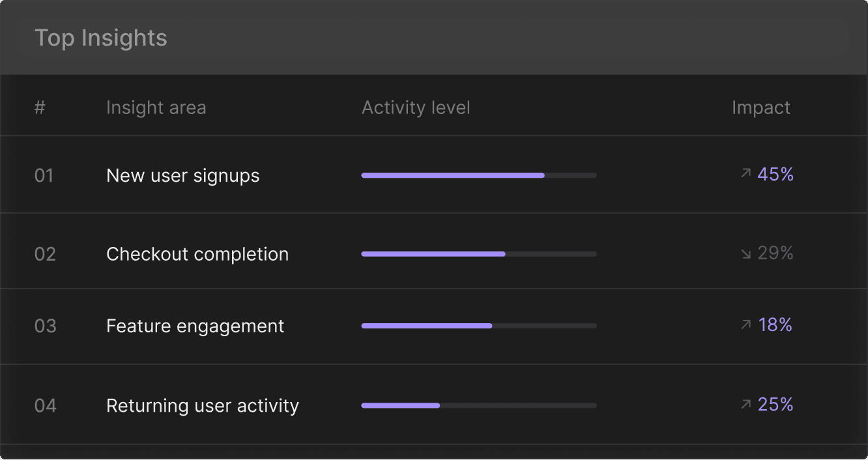Screen dimensions: 868x460
Task: Sort by the Activity level column header
Action: pos(416,107)
